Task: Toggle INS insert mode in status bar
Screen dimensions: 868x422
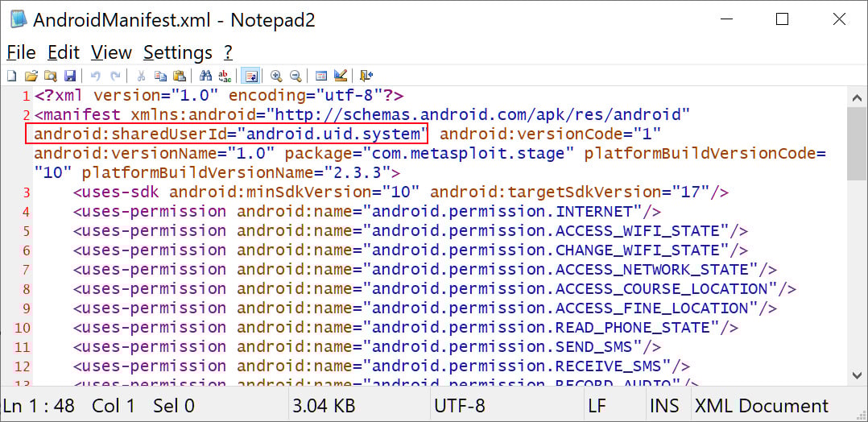Action: pyautogui.click(x=665, y=406)
